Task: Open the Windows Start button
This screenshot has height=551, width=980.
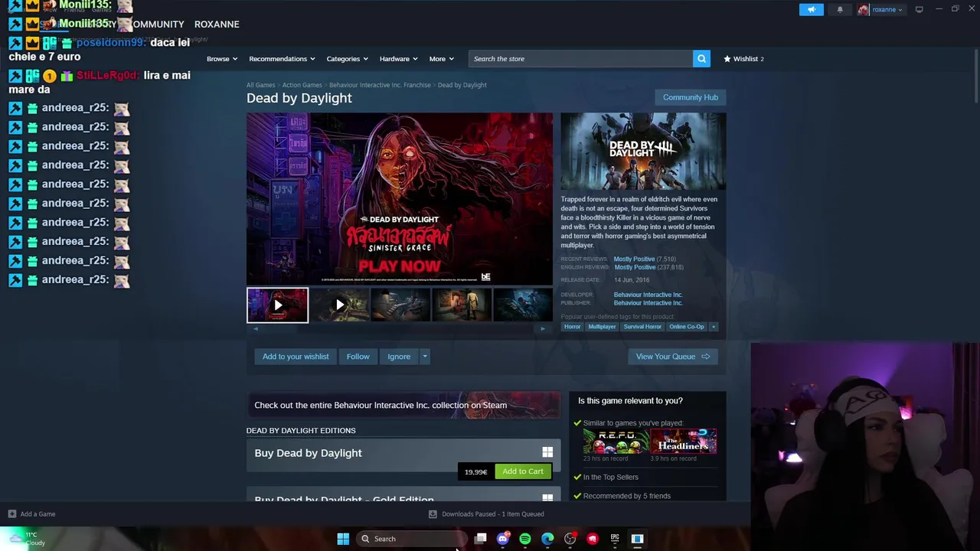Action: pos(343,539)
